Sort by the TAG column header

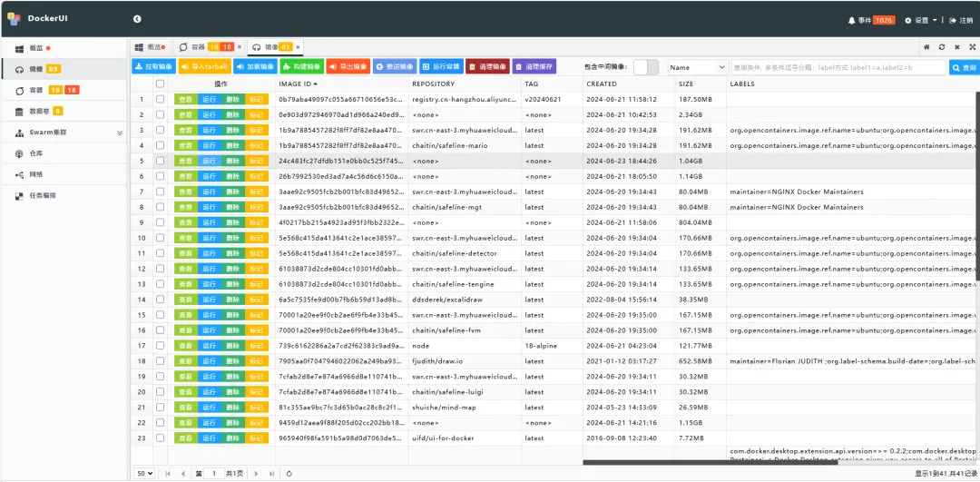(x=552, y=84)
